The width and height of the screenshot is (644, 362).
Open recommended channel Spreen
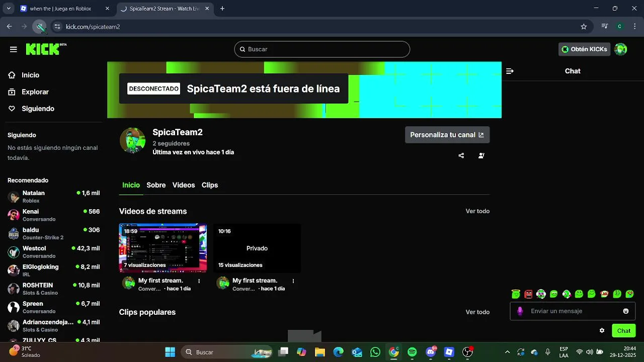click(53, 307)
